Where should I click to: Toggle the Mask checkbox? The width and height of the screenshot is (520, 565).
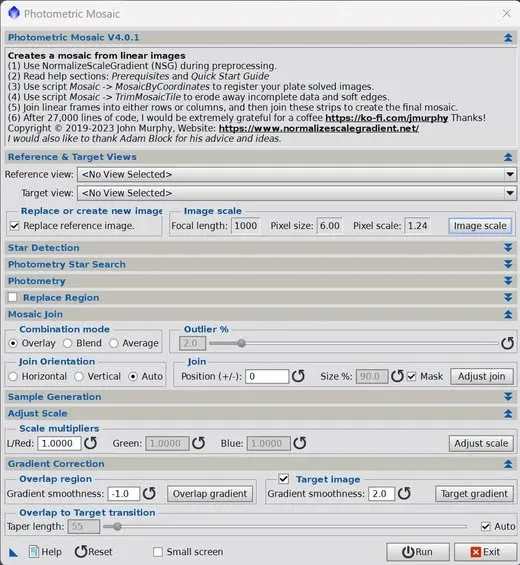(x=412, y=377)
